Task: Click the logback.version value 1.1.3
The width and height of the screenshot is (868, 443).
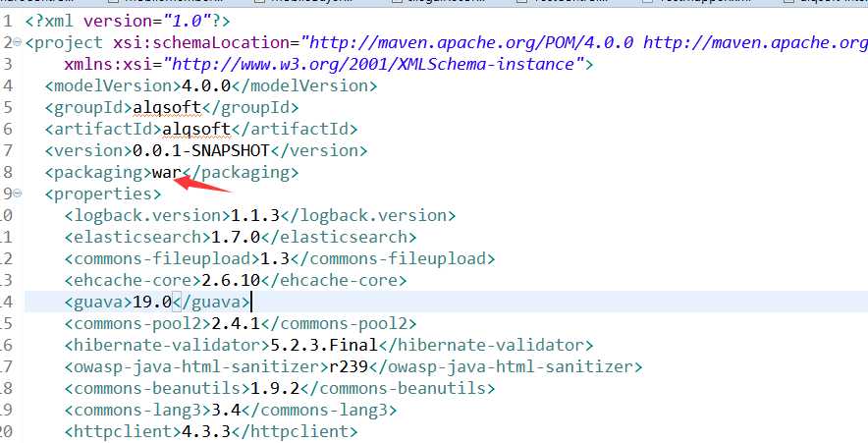Action: click(255, 215)
